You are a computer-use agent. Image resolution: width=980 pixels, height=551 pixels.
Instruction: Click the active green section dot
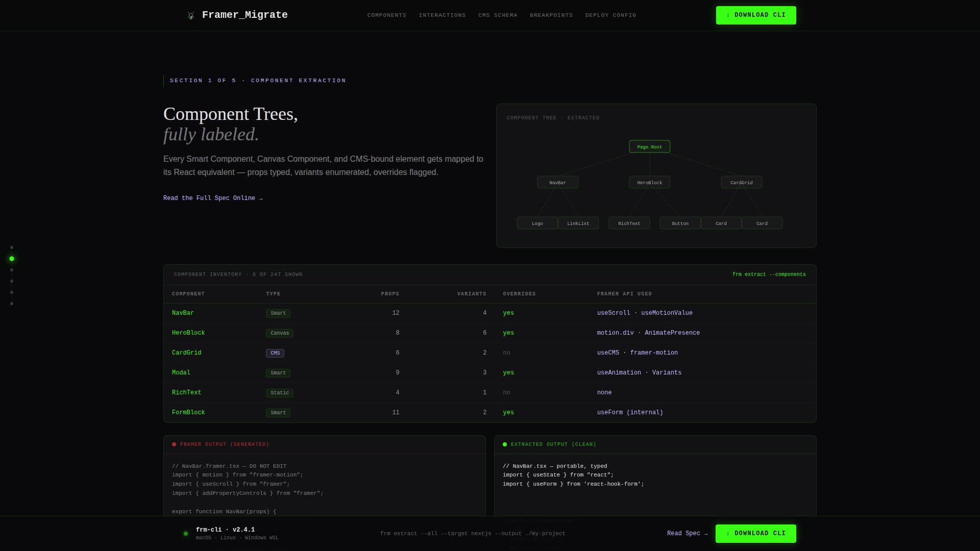click(12, 259)
